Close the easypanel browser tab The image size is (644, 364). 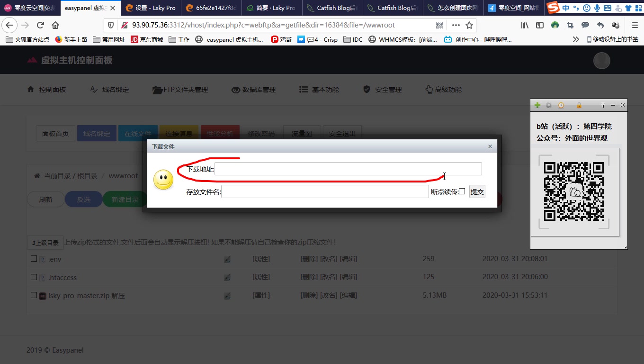click(x=113, y=8)
